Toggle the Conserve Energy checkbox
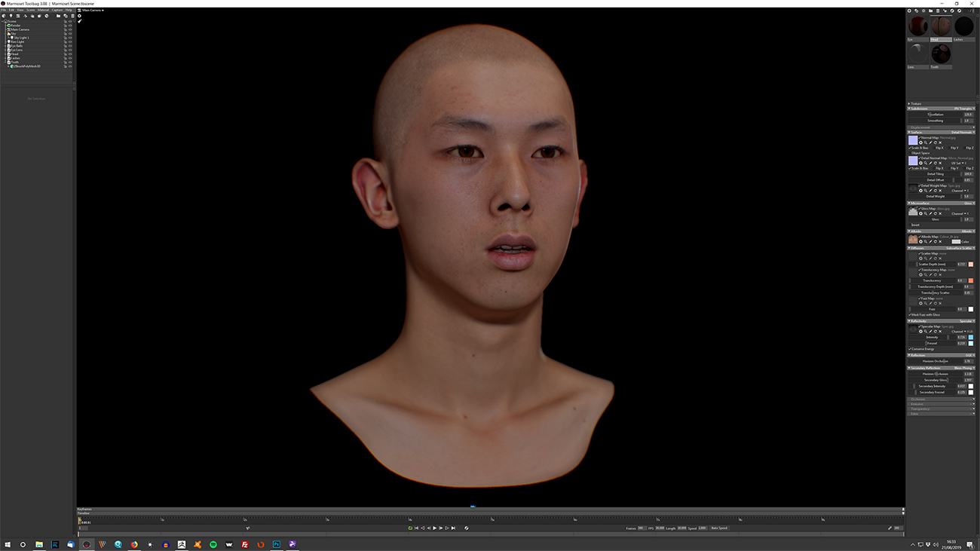Viewport: 980px width, 551px height. pyautogui.click(x=910, y=349)
